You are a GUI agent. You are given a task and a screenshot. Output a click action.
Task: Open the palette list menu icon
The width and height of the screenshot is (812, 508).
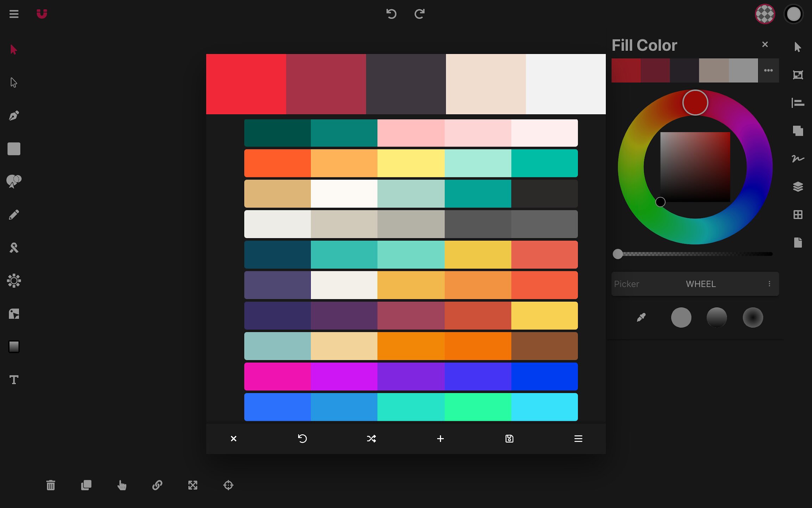coord(578,439)
